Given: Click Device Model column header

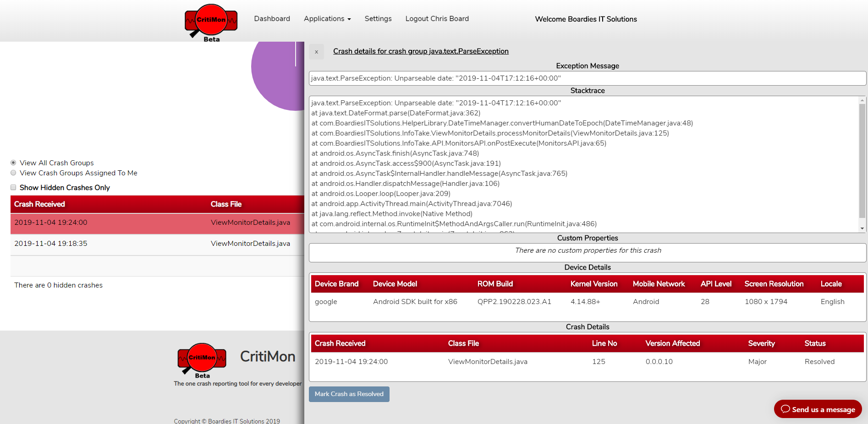Looking at the screenshot, I should 395,284.
